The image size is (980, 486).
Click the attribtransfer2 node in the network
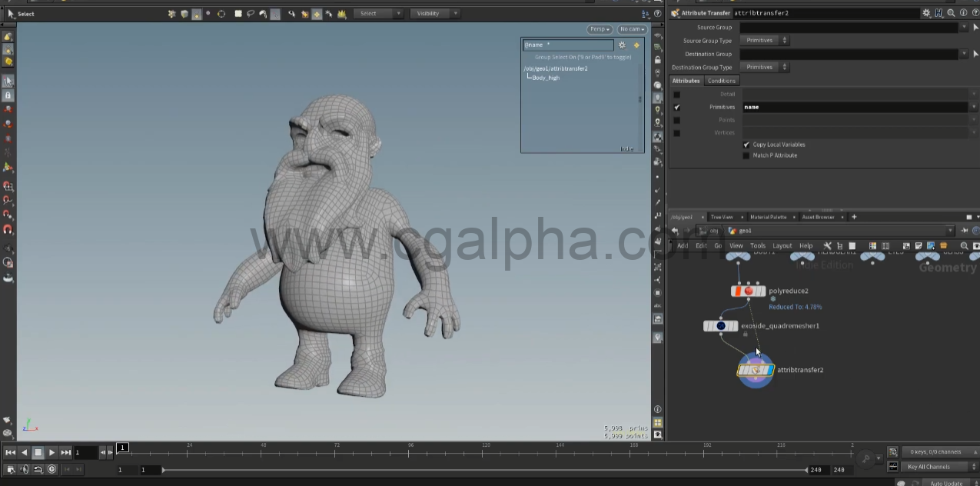756,371
